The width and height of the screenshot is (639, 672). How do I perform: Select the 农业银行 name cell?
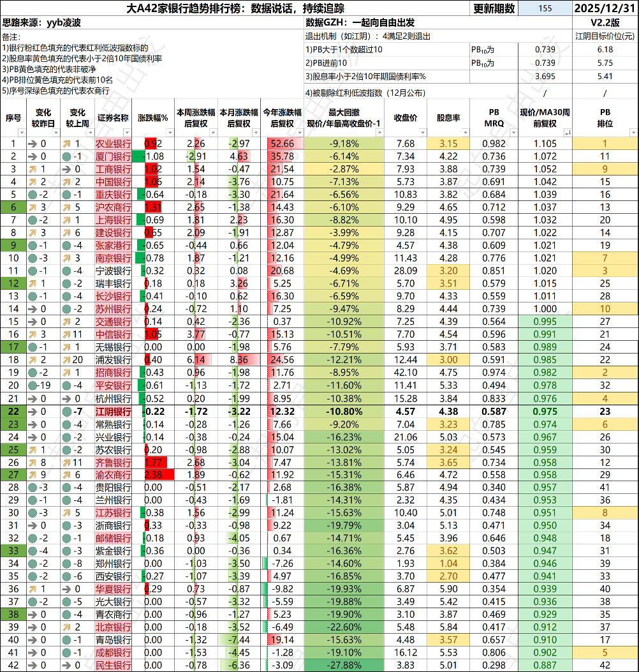click(x=113, y=144)
